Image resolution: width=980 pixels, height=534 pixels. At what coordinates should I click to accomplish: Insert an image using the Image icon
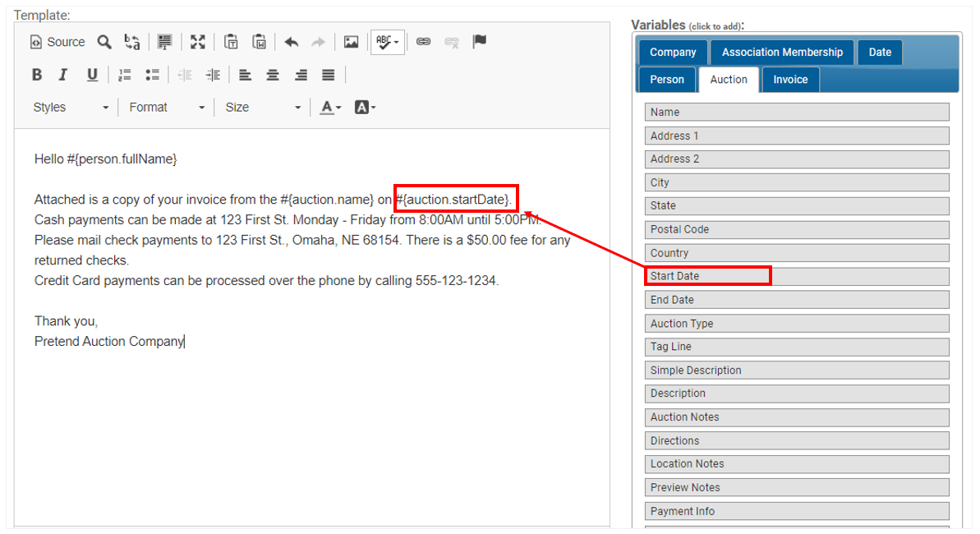(x=351, y=41)
